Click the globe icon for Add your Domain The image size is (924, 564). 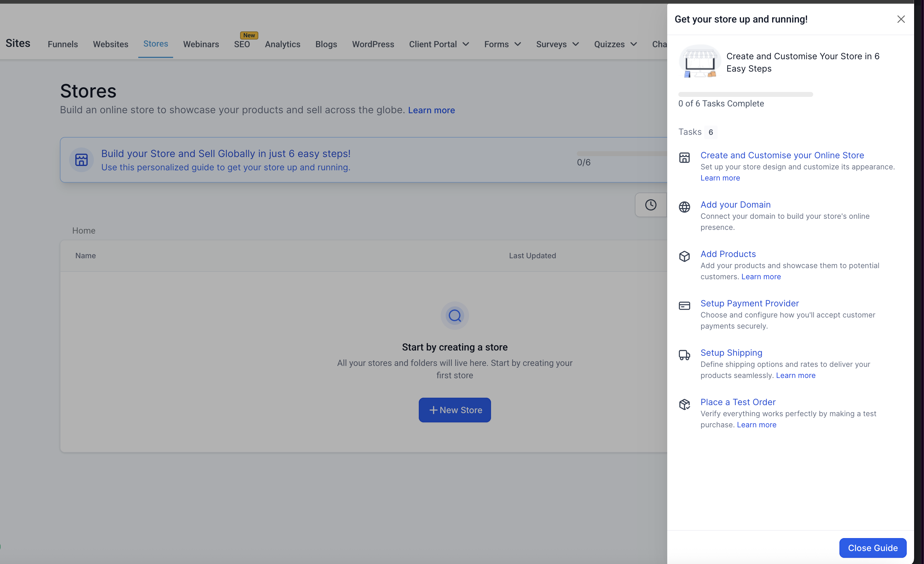pyautogui.click(x=684, y=207)
